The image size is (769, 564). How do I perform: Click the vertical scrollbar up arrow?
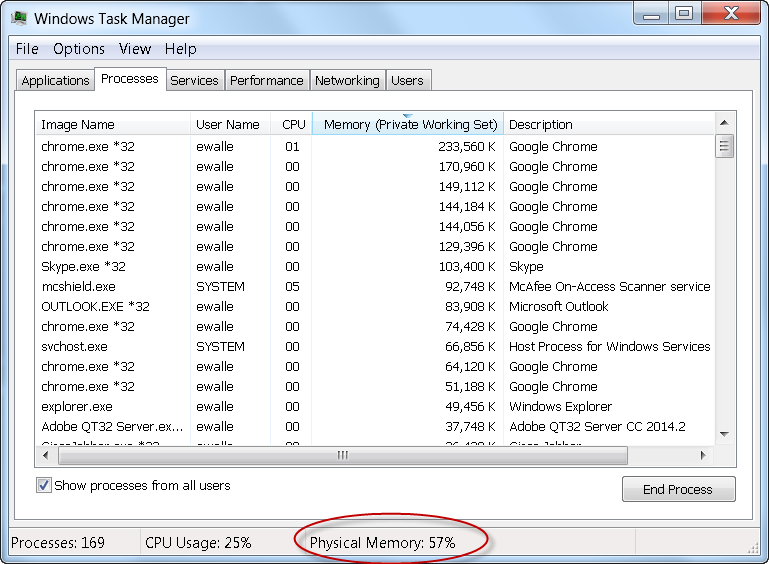[724, 123]
